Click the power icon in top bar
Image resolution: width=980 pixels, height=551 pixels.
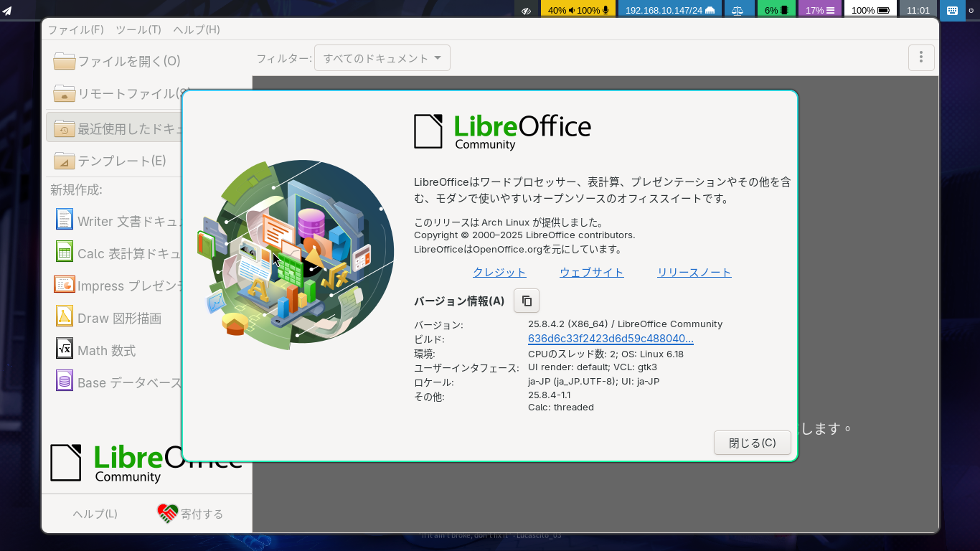(x=972, y=10)
